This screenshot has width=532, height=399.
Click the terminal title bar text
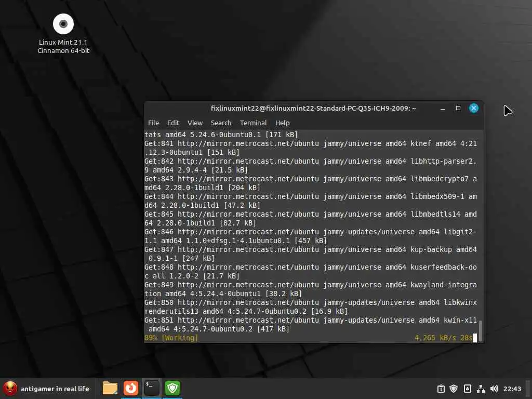(x=313, y=108)
